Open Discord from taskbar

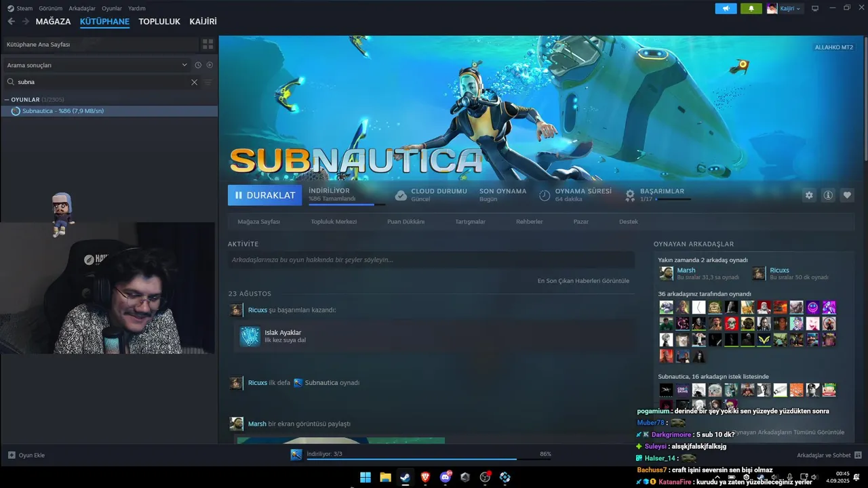click(x=446, y=477)
